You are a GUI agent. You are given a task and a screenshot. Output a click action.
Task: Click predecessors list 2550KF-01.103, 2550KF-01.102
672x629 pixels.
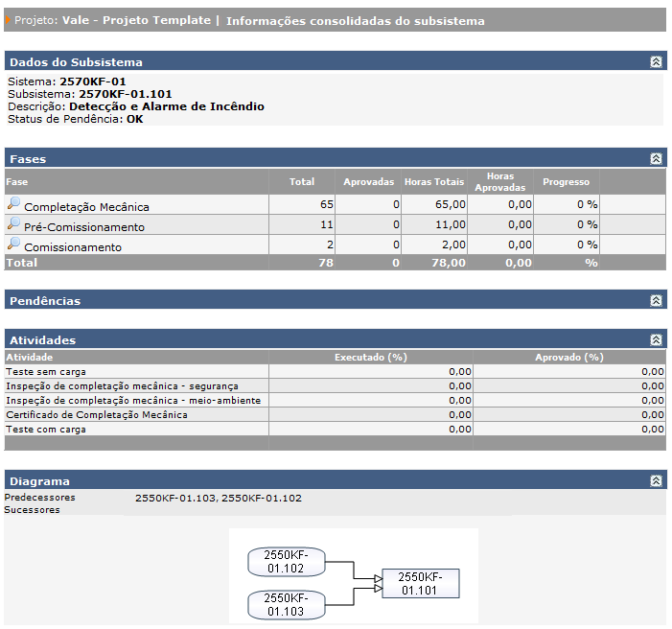tap(219, 499)
